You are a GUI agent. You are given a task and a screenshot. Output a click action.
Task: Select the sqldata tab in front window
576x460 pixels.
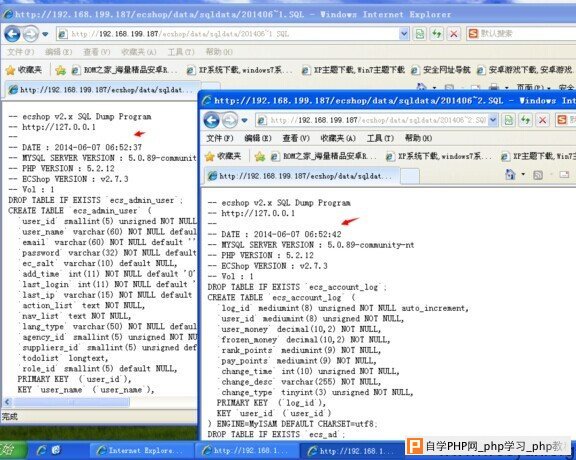301,176
